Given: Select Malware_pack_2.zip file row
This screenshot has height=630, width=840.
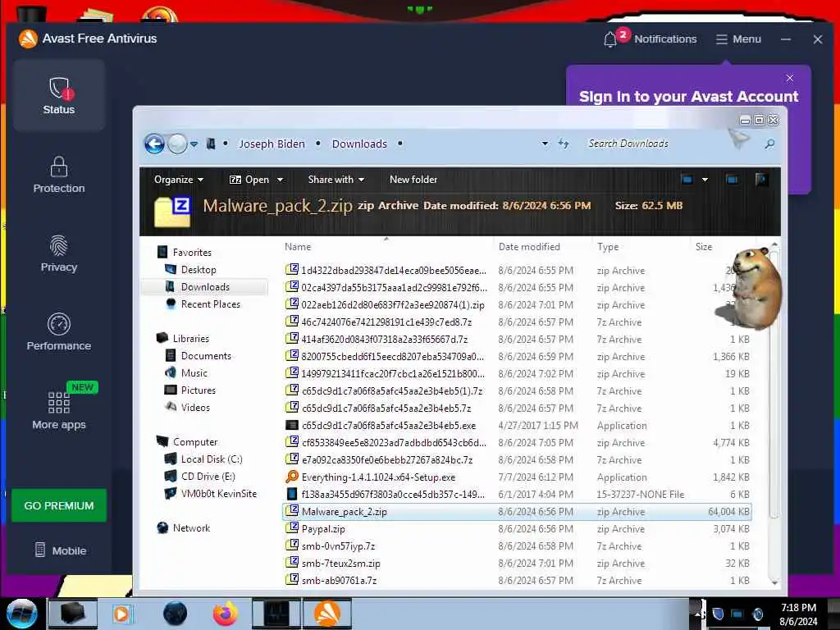Looking at the screenshot, I should (517, 512).
